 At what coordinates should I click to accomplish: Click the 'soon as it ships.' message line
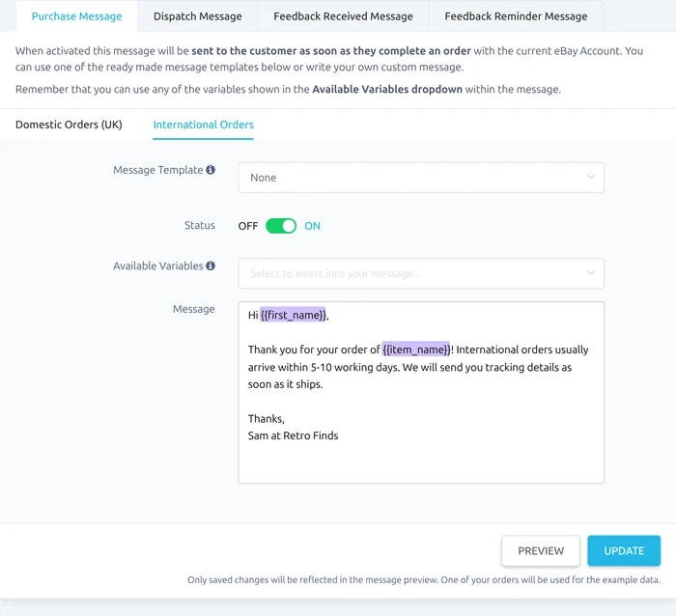click(x=286, y=384)
